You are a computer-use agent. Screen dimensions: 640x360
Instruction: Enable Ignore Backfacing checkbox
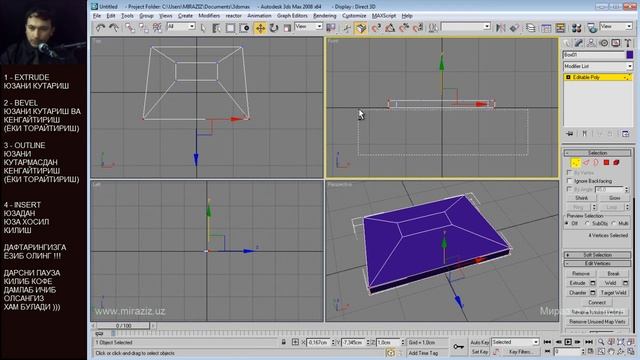click(x=569, y=181)
